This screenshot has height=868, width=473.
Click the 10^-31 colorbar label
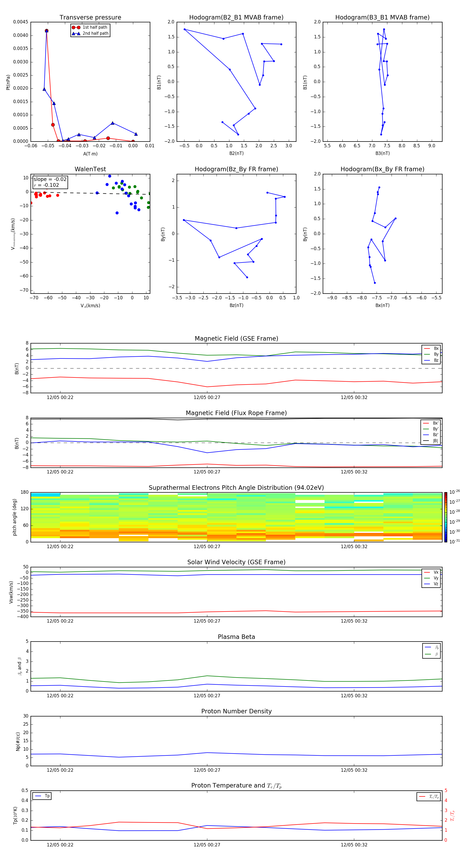pos(455,542)
